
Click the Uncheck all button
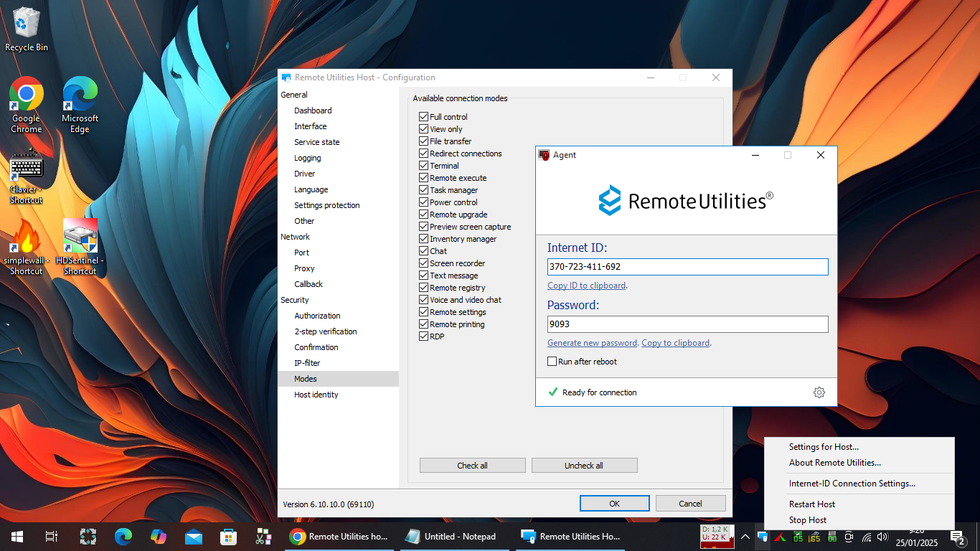tap(584, 466)
